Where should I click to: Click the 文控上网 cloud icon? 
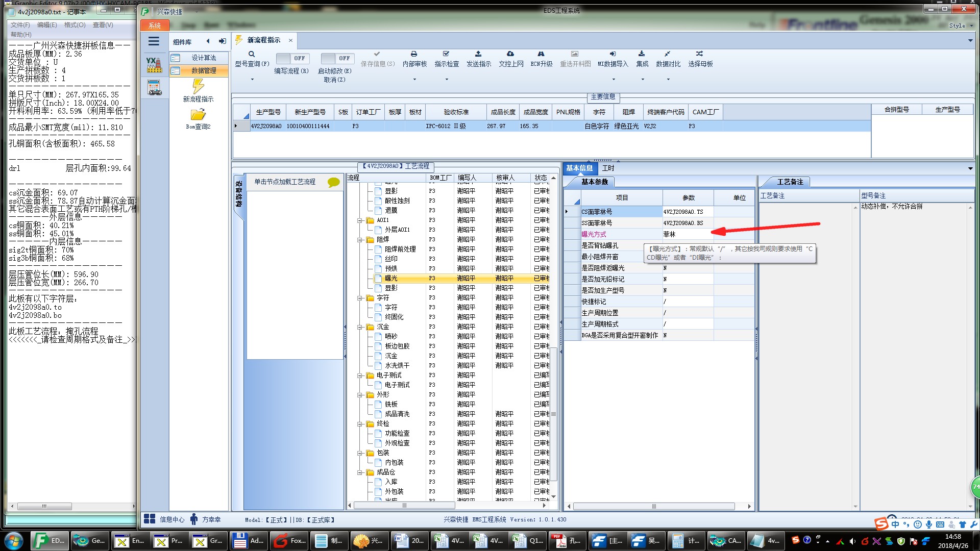[x=510, y=54]
